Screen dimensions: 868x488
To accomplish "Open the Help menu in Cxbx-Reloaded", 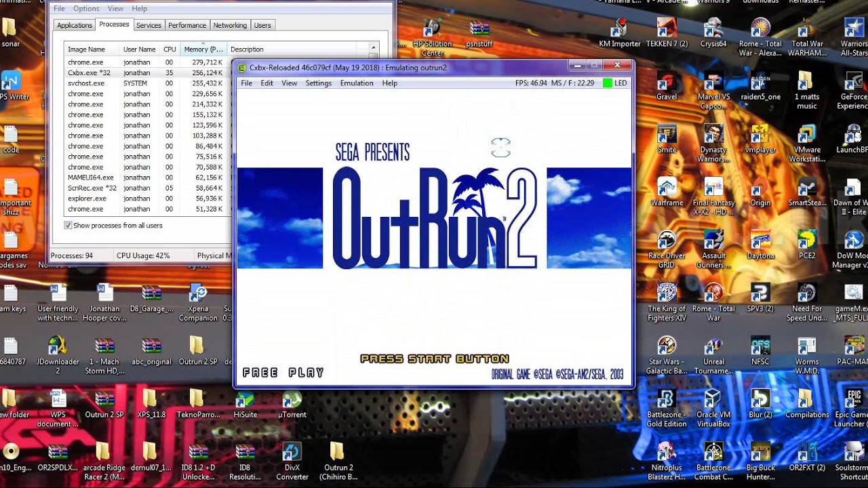I will [x=390, y=83].
